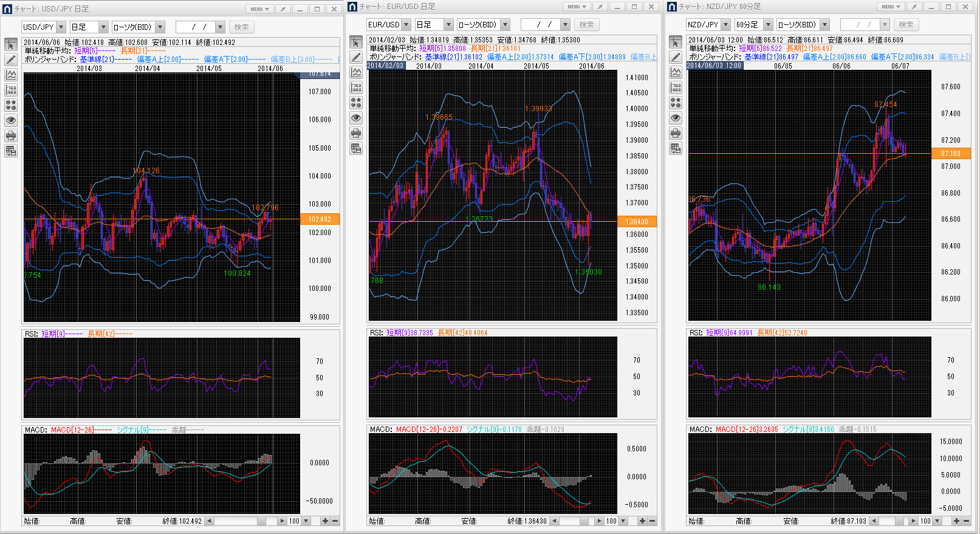Screen dimensions: 980x534
Task: Click the horizontal scrollbar under the EUR/USD chart
Action: pos(574,521)
